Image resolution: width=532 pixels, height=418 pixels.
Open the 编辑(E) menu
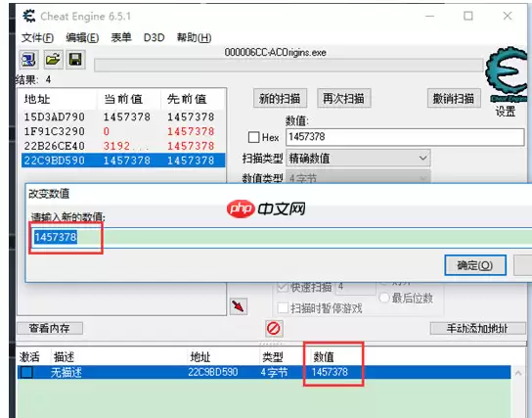(82, 37)
